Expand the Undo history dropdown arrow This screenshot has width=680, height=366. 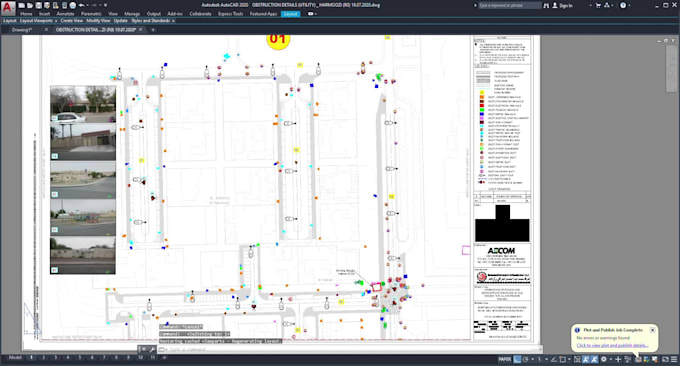87,5
